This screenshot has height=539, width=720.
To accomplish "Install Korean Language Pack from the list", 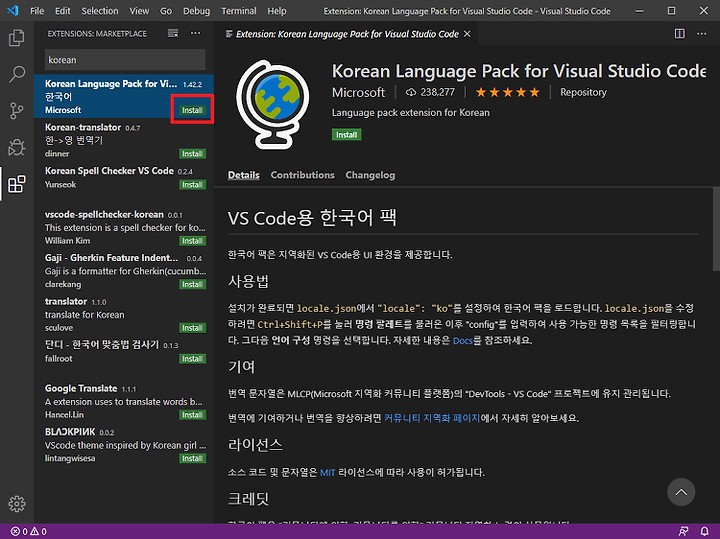I will point(192,110).
